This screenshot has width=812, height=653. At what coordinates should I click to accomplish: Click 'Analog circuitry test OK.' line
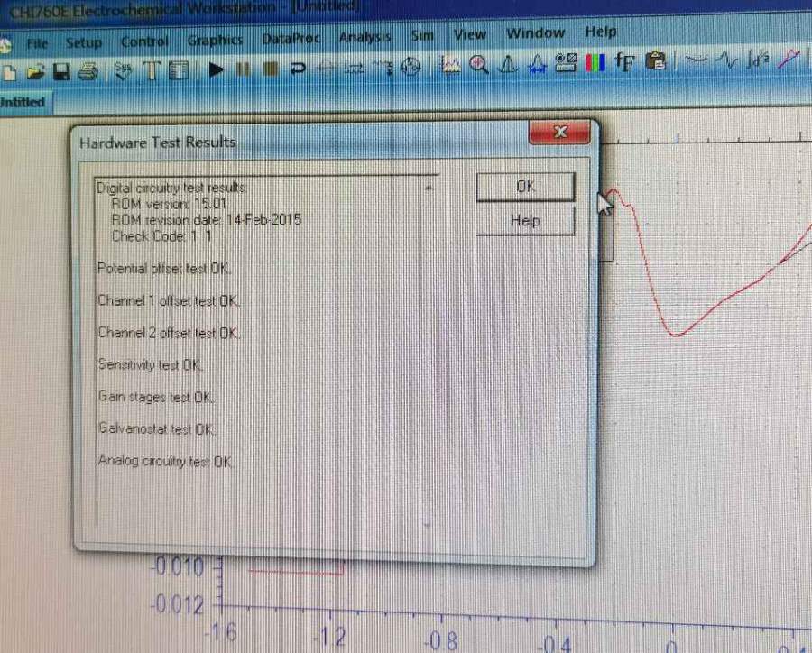[x=166, y=461]
